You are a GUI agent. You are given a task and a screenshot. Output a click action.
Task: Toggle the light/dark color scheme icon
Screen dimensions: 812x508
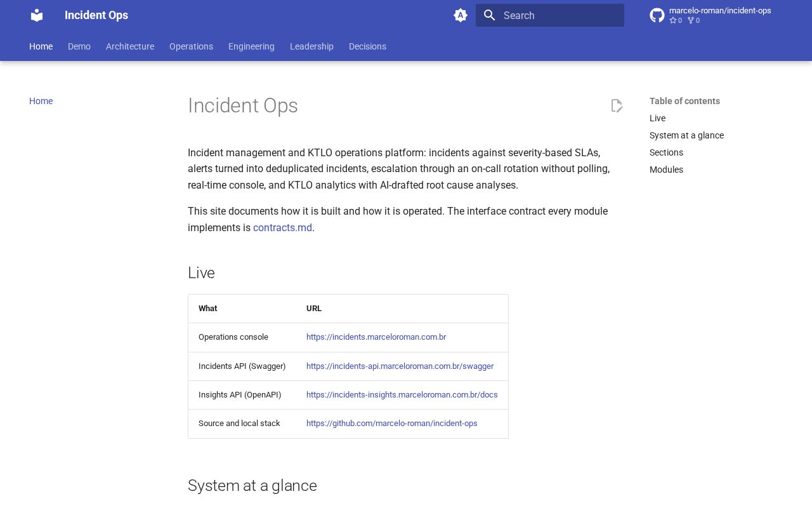pos(461,15)
